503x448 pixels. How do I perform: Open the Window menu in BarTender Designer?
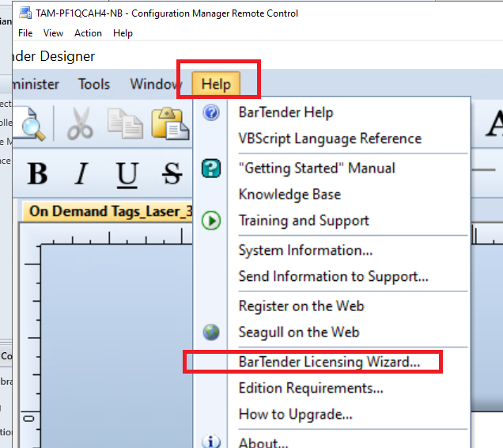pos(156,84)
